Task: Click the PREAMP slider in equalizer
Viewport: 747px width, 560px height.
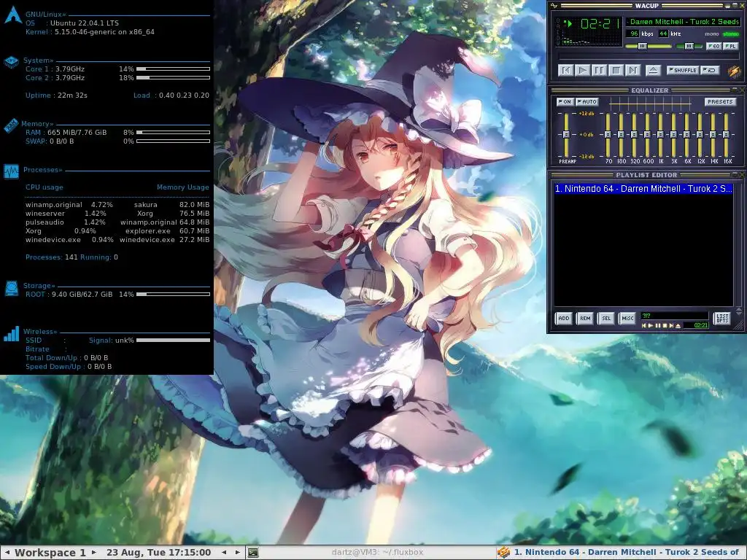Action: tap(566, 135)
